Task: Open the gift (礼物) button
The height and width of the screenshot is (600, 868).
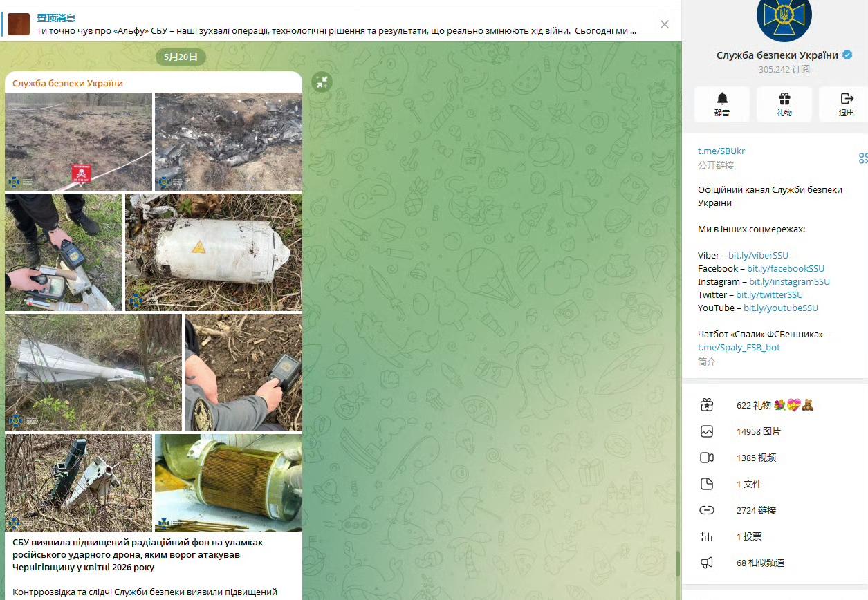Action: 784,104
